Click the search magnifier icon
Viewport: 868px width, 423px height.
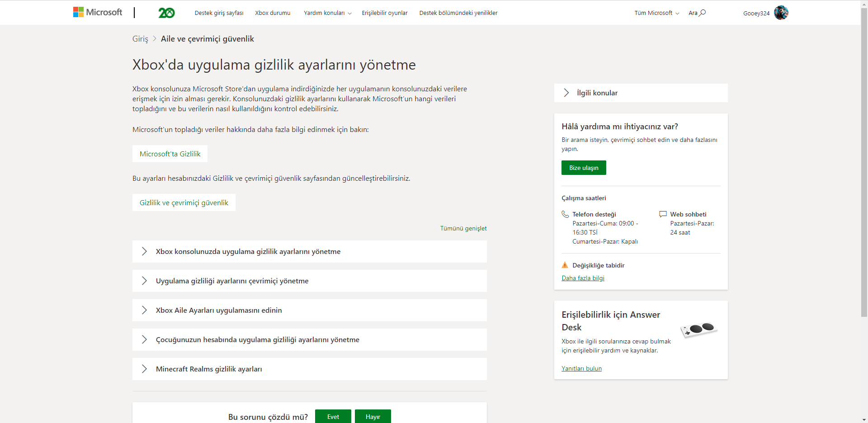[703, 13]
